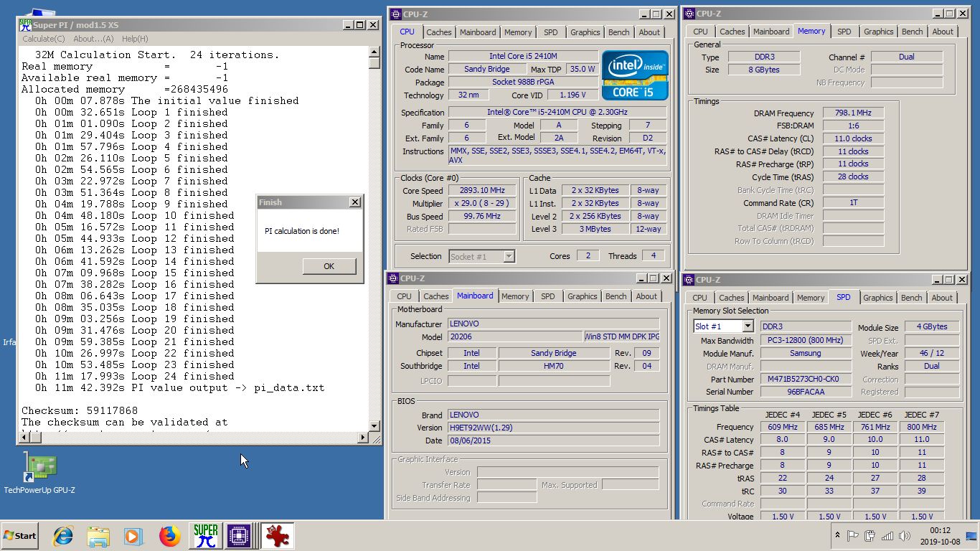The height and width of the screenshot is (551, 980).
Task: Open the volume speaker tray icon
Action: click(904, 535)
